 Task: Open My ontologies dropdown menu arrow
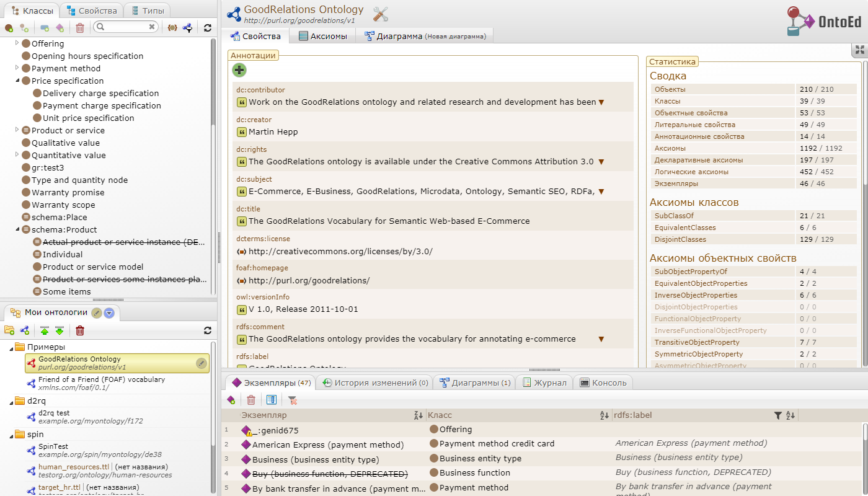pos(109,313)
